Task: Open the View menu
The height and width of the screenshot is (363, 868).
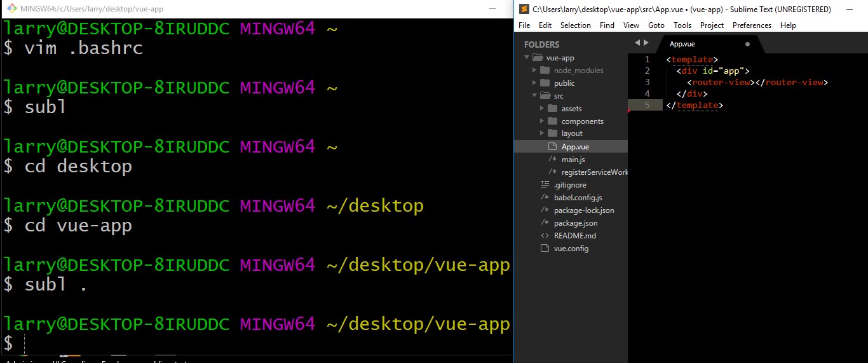Action: point(632,25)
